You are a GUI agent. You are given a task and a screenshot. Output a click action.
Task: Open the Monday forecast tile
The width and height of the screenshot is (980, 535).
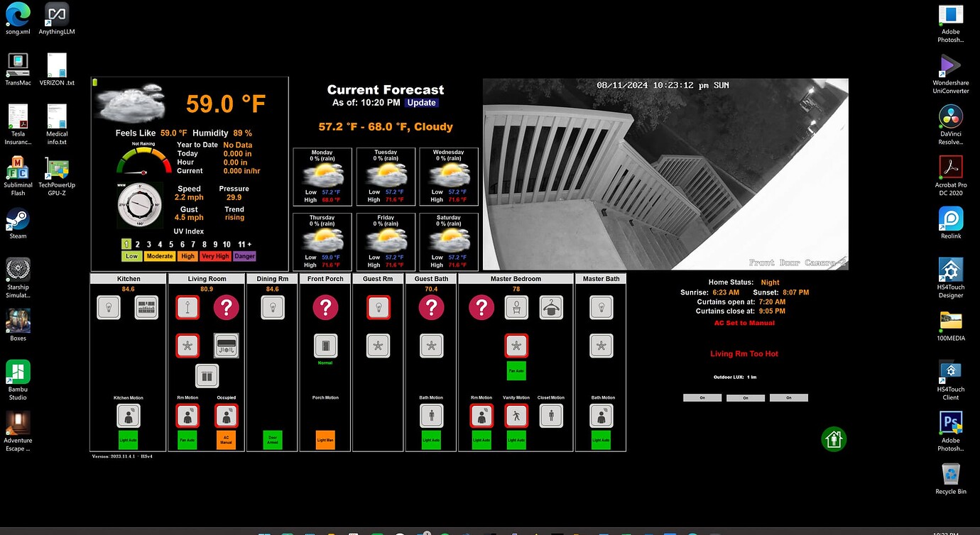tap(322, 177)
